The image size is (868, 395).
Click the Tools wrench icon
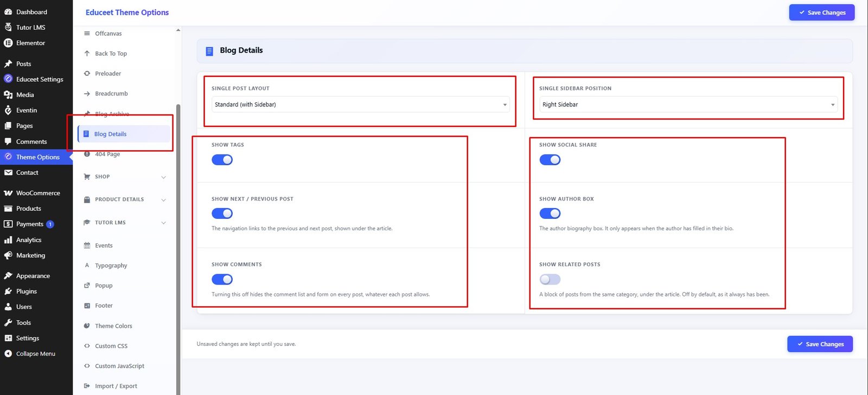8,322
